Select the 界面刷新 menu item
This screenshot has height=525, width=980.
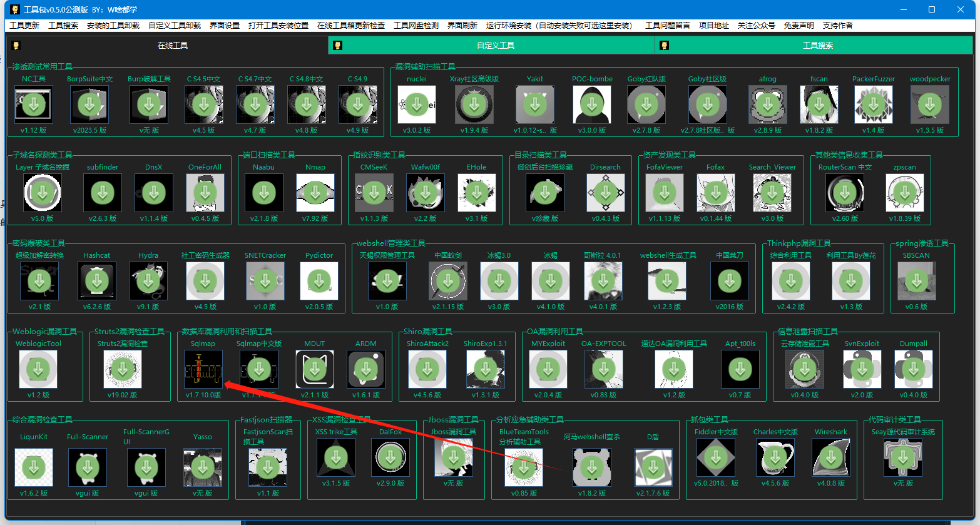point(462,26)
